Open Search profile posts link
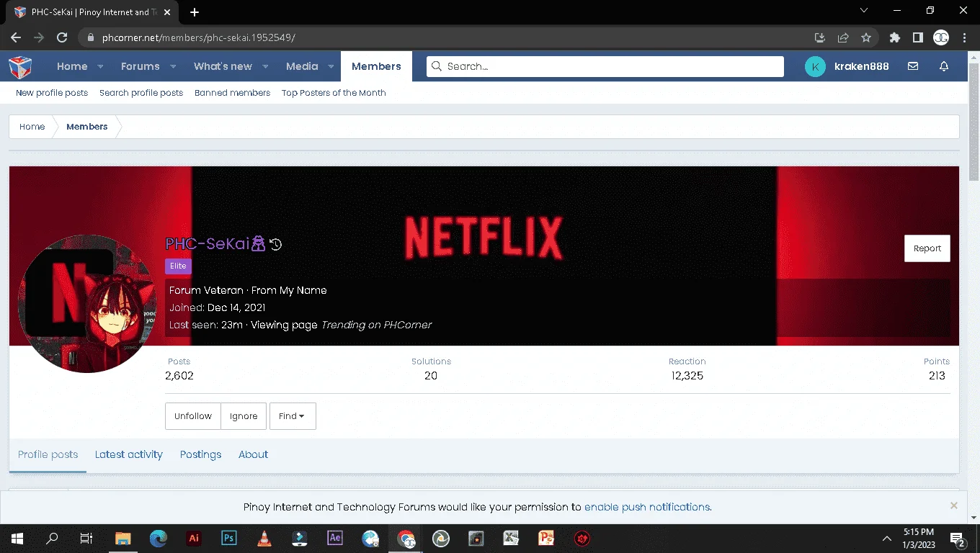This screenshot has width=980, height=553. [141, 93]
